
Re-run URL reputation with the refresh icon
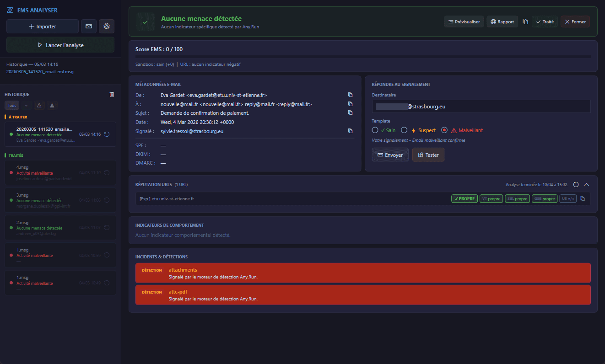point(576,184)
